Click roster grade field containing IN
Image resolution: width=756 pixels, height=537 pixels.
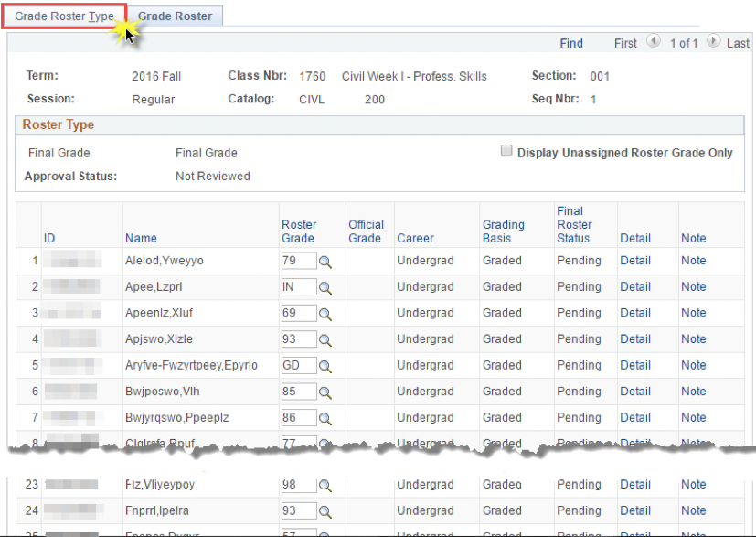(x=298, y=287)
